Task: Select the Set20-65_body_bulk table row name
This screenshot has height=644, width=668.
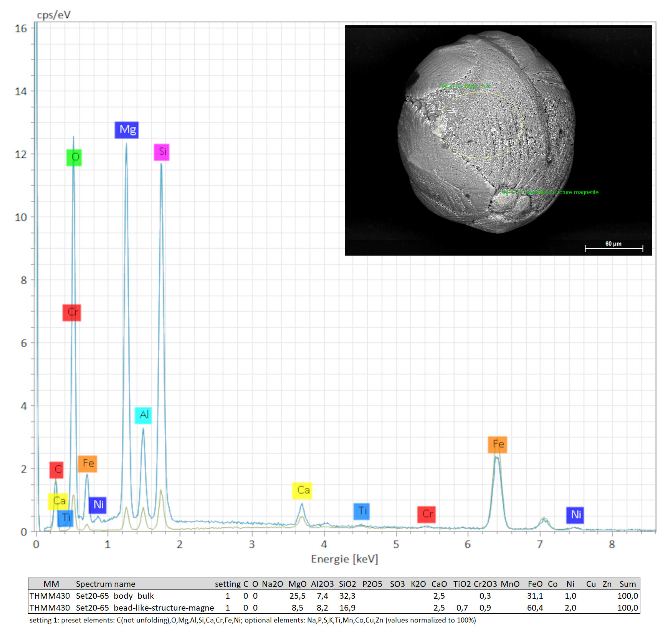Action: 115,596
